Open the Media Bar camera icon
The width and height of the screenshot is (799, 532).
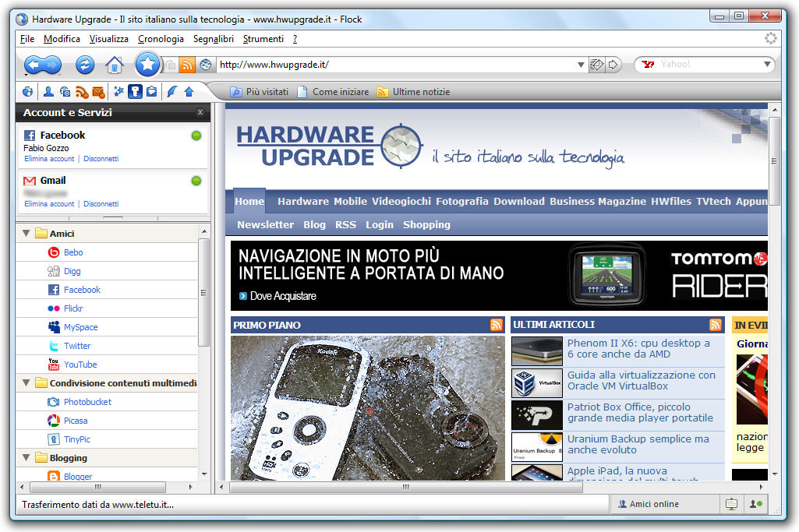coord(65,92)
